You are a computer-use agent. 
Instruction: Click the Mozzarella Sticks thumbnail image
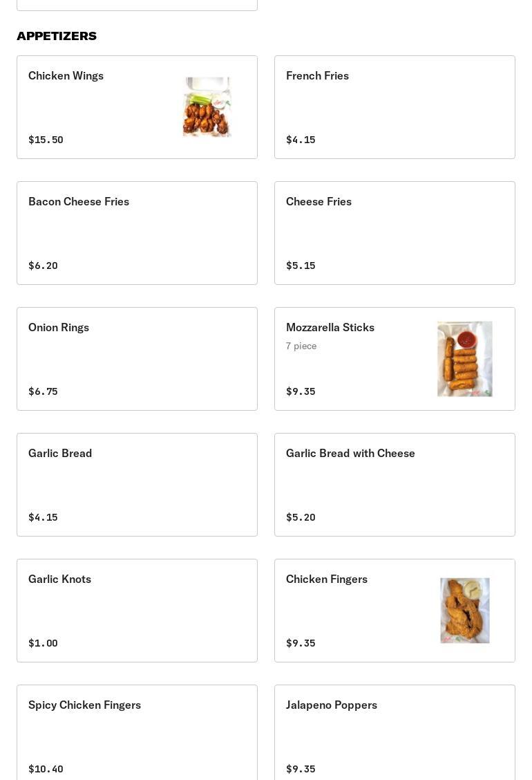[464, 358]
